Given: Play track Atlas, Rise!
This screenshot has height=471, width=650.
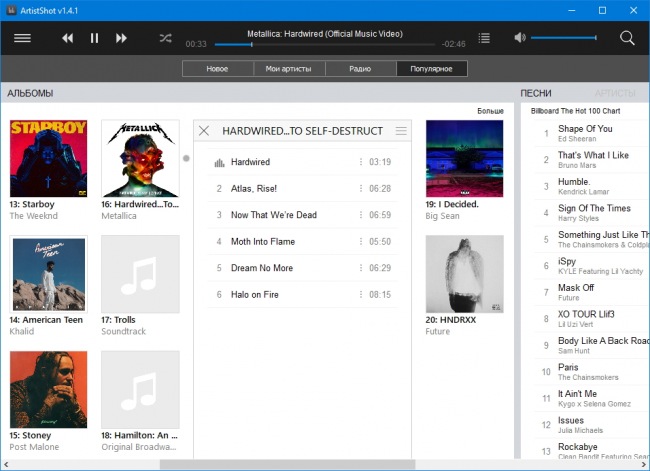Looking at the screenshot, I should point(303,189).
